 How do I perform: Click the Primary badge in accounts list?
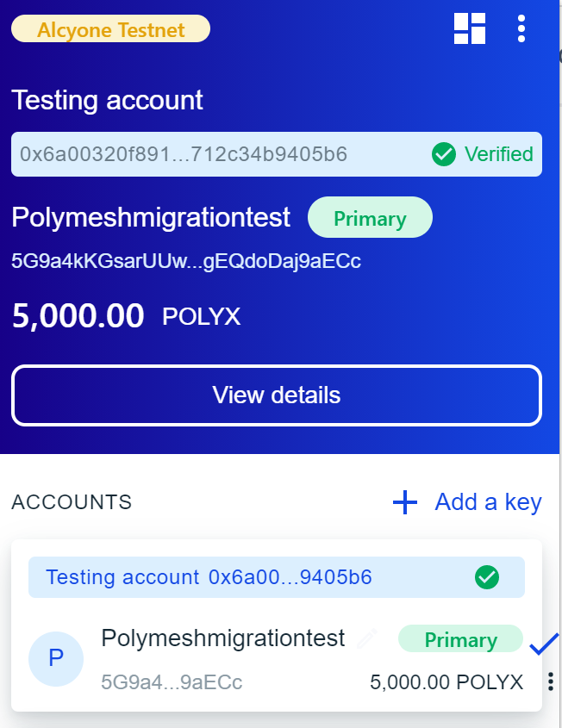460,639
